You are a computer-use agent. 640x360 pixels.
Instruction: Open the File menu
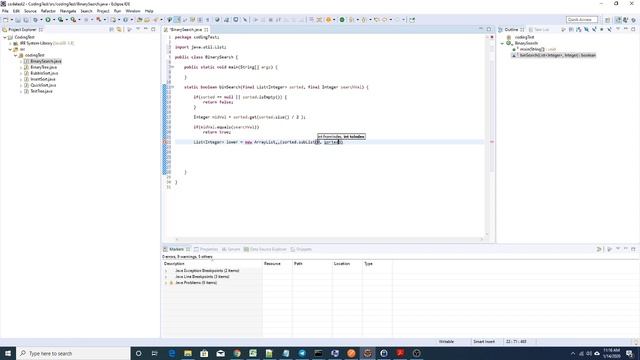tap(5, 11)
